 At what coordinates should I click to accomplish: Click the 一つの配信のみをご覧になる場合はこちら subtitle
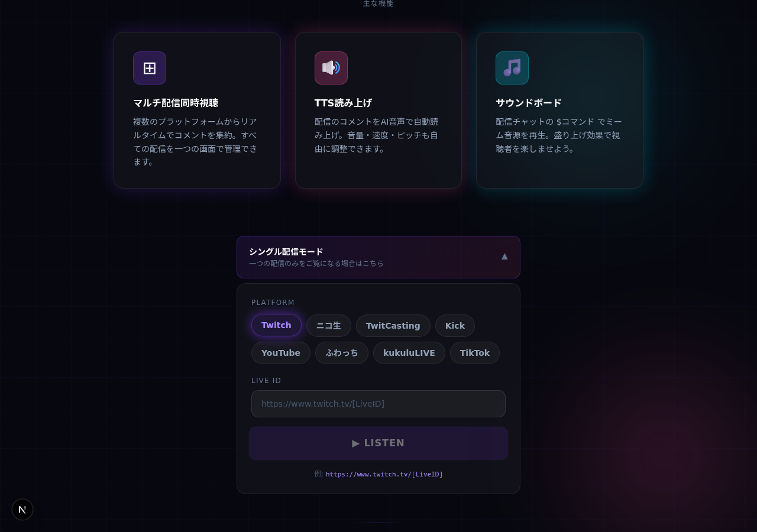(x=316, y=264)
